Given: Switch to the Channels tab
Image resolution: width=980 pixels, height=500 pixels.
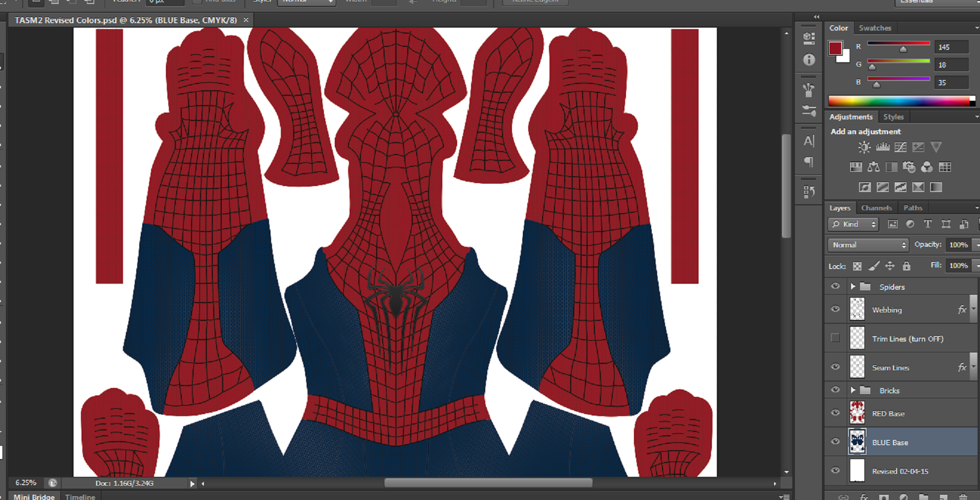Looking at the screenshot, I should [x=876, y=208].
